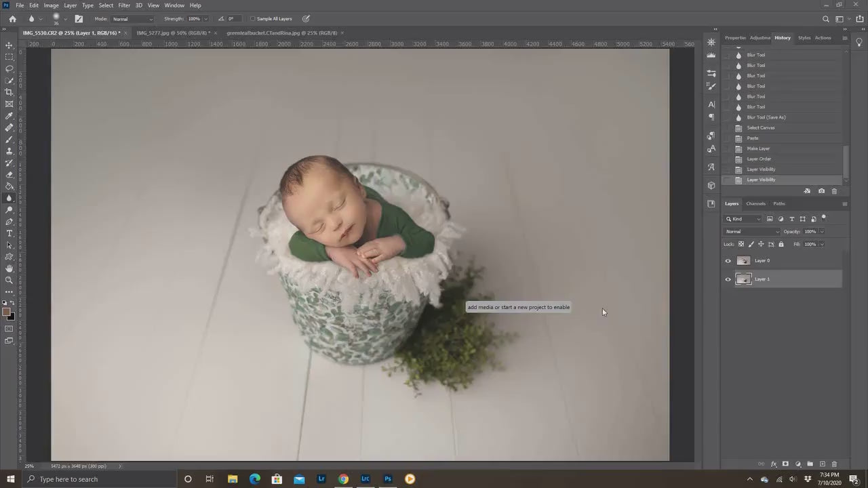Click the Add layer mask icon
Viewport: 868px width, 488px height.
pos(786,464)
